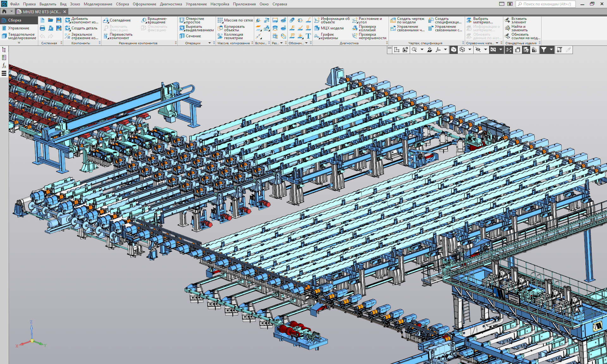607x364 pixels.
Task: Click Добавить компонент из файла tool
Action: click(81, 21)
